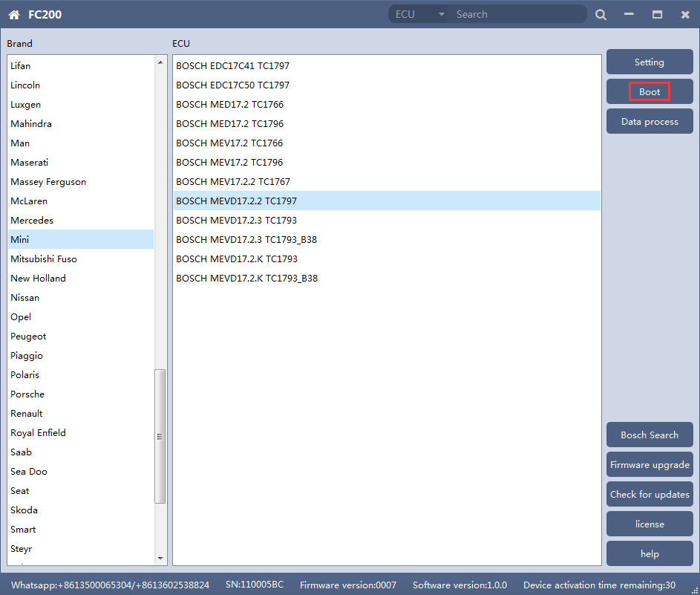The image size is (700, 595).
Task: Select Mitsubishi Fuso brand
Action: (81, 259)
